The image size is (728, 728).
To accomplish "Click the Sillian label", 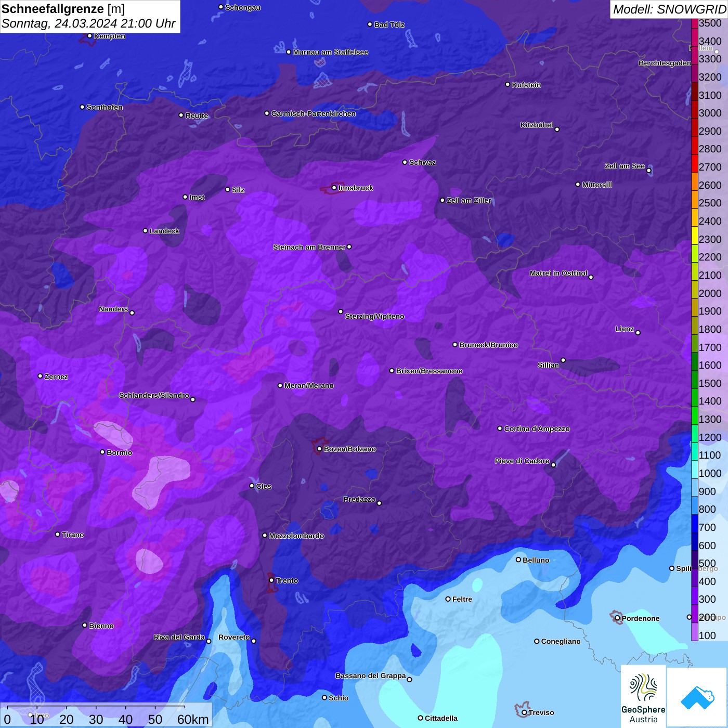I will [x=548, y=365].
